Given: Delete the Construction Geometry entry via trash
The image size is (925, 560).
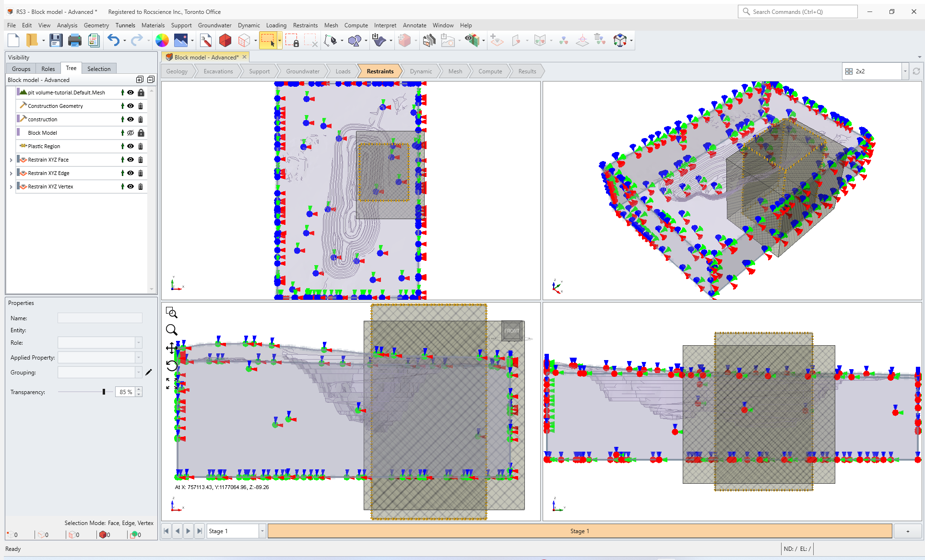Looking at the screenshot, I should click(141, 106).
